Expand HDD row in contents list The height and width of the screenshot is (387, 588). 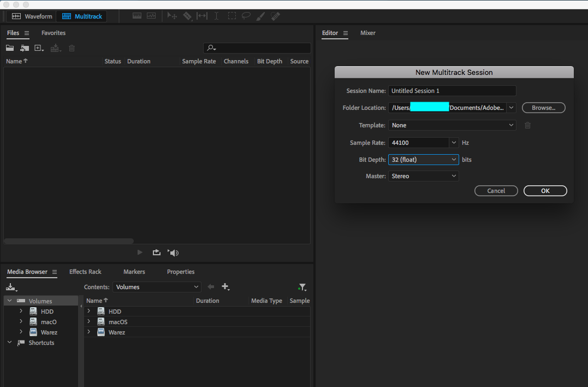click(x=89, y=311)
